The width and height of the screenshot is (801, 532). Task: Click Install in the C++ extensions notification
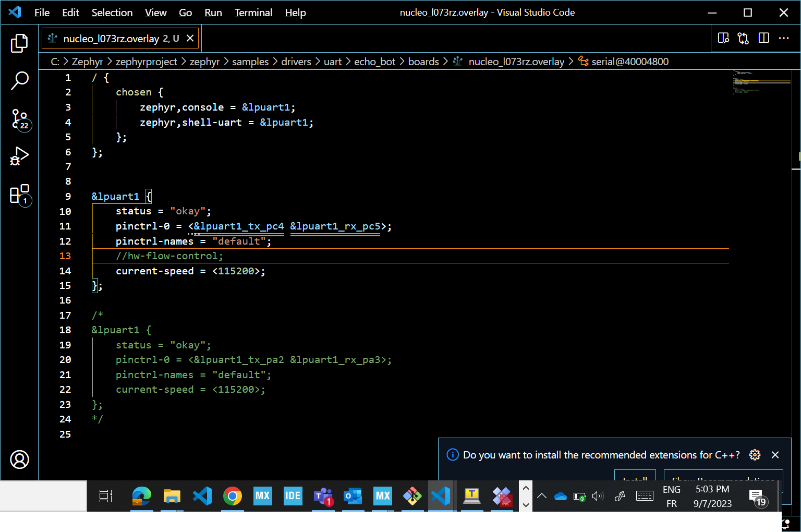click(x=635, y=479)
